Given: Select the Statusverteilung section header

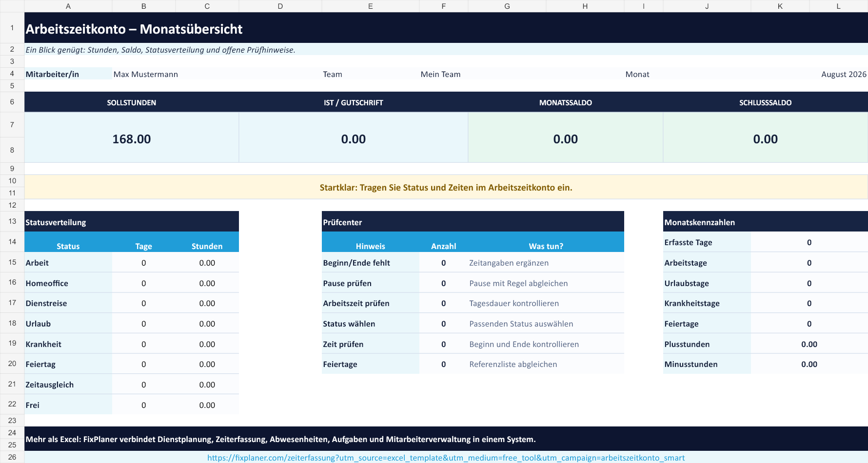Looking at the screenshot, I should [x=132, y=222].
